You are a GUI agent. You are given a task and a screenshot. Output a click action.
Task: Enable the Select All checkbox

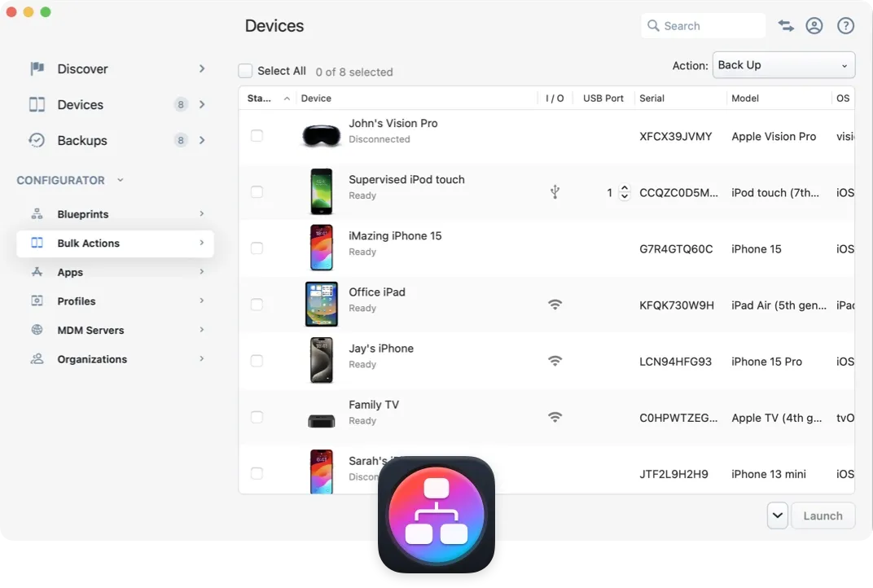245,70
